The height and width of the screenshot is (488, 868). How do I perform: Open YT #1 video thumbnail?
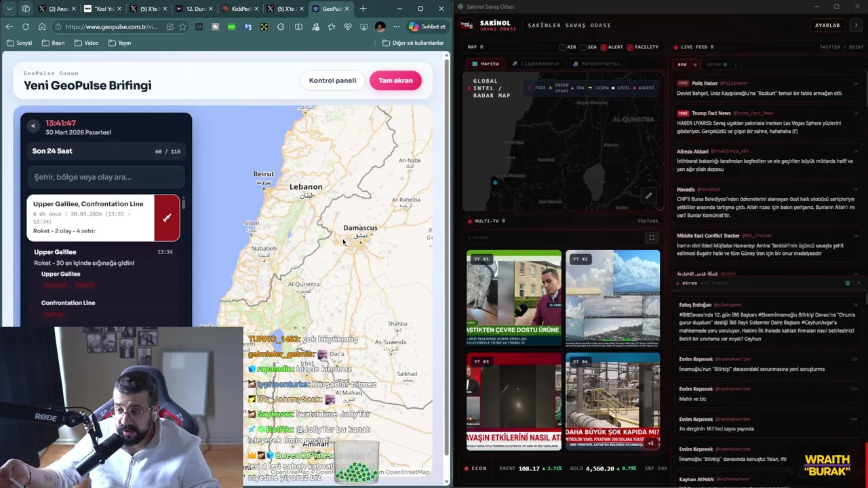point(513,298)
